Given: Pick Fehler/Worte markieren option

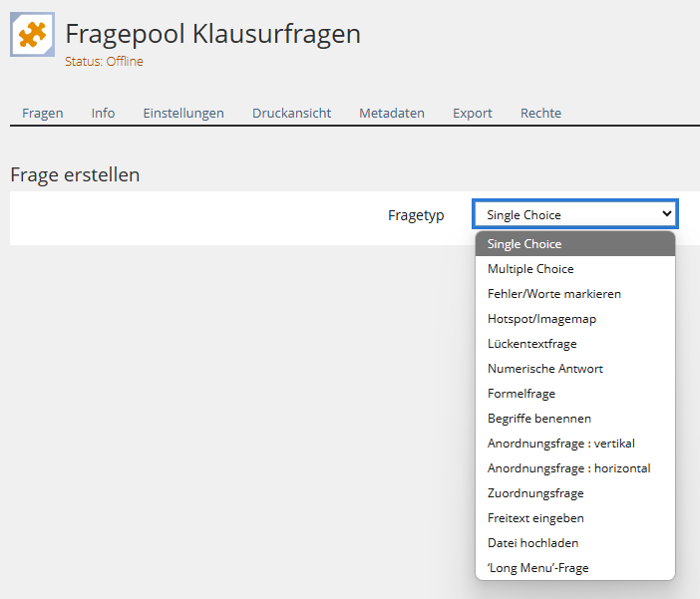Looking at the screenshot, I should pyautogui.click(x=575, y=294).
